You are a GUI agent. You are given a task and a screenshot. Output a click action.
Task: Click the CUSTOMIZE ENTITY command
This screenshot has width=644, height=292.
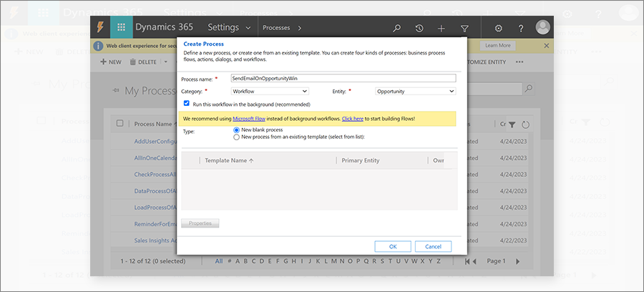pos(487,62)
